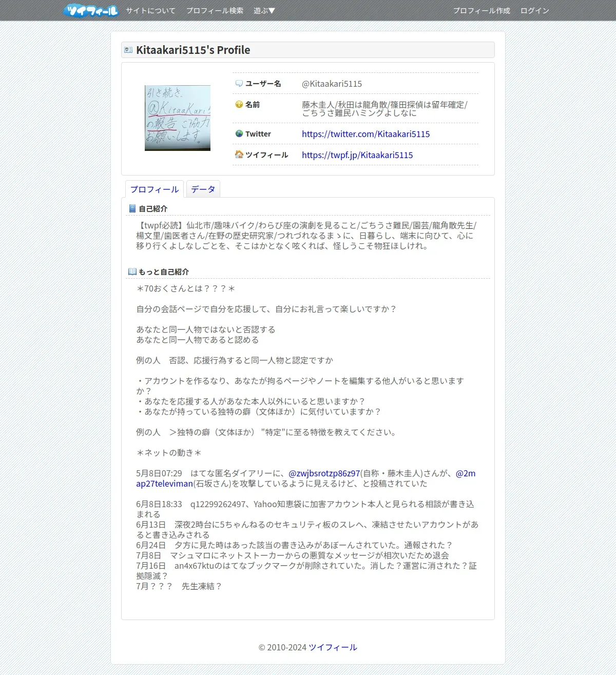The width and height of the screenshot is (616, 675).
Task: Open the twitter.com/Kitaakari5115 link
Action: pos(366,134)
